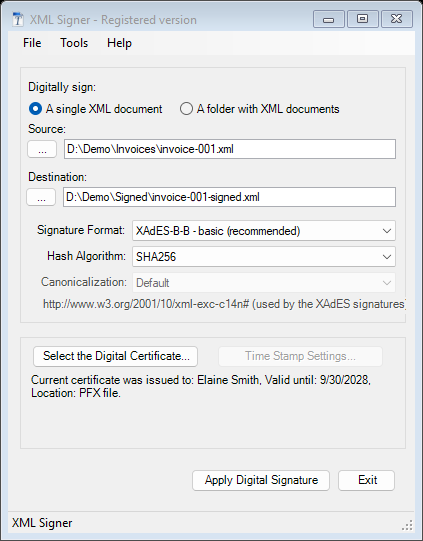Viewport: 423px width, 541px height.
Task: Click the 'Canonicalization:' label
Action: (84, 282)
